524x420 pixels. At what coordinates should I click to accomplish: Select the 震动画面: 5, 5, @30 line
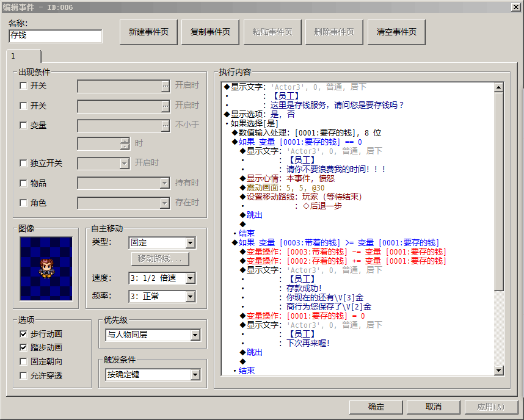point(282,188)
